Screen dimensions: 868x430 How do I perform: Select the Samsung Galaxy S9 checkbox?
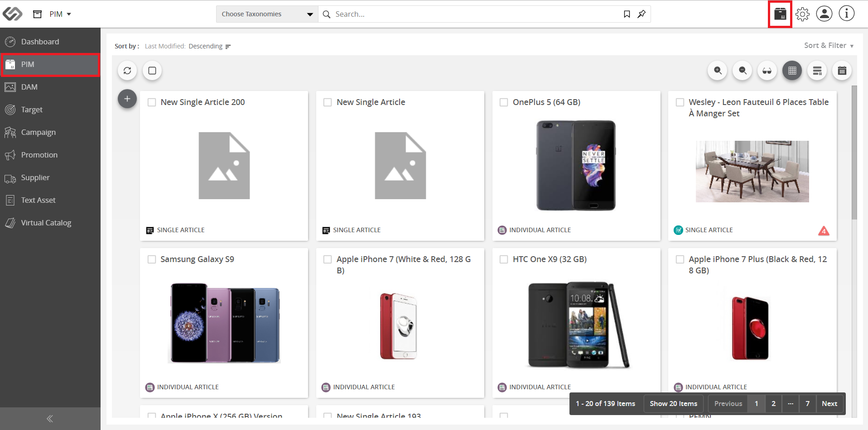[x=152, y=259]
